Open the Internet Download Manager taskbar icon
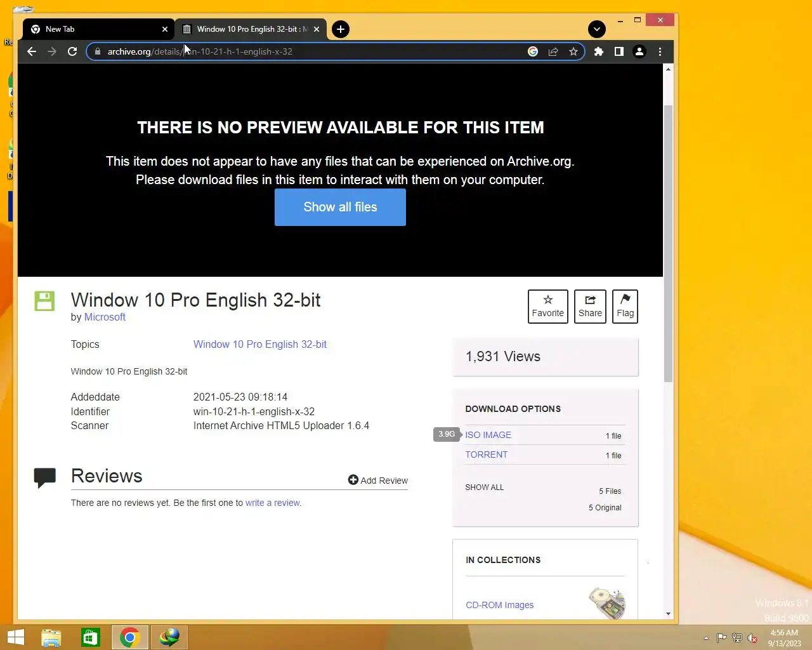Screen dimensions: 812x650 coord(169,637)
